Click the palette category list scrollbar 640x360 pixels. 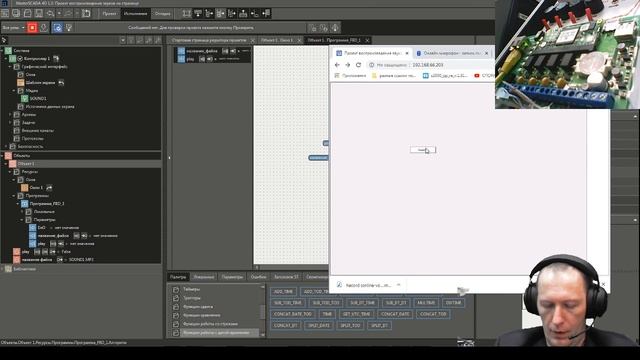[262, 311]
